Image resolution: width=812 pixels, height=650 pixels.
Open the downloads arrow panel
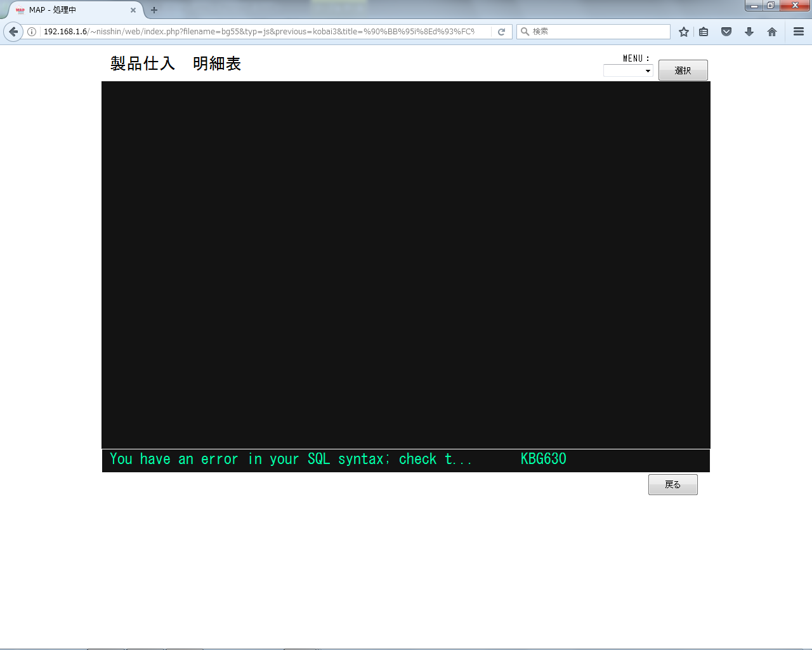click(x=749, y=32)
